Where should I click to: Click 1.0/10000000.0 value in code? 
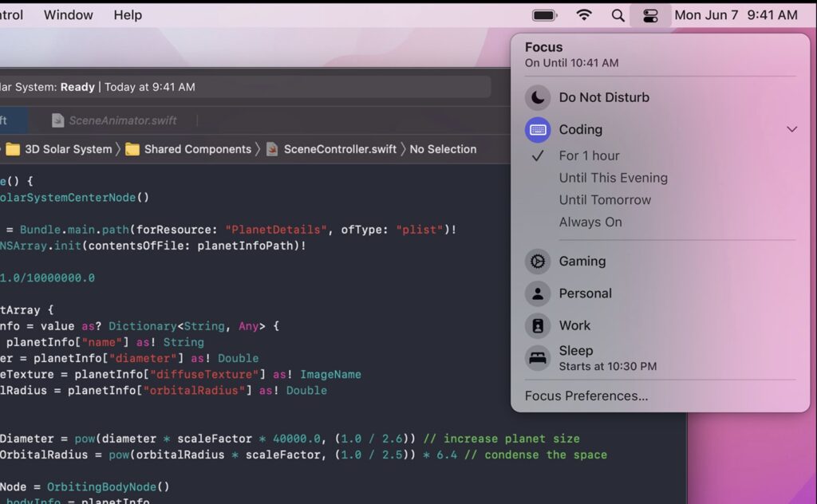click(x=47, y=278)
